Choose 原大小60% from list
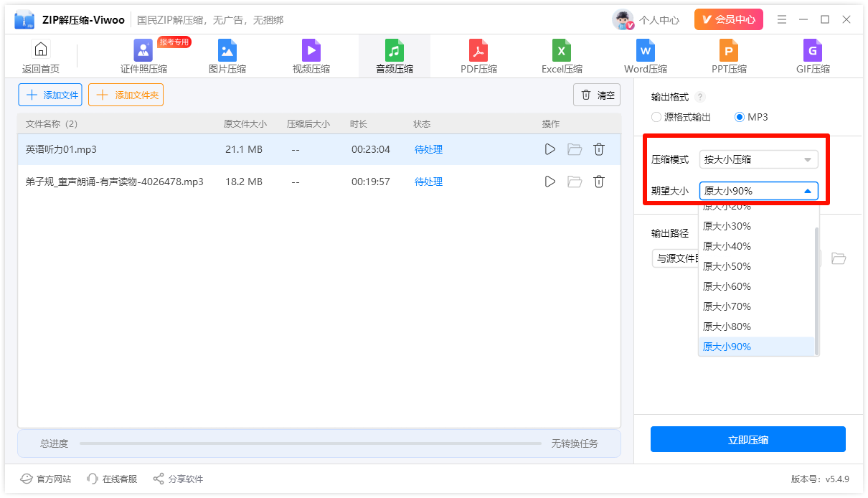Viewport: 868px width, 498px height. [758, 286]
